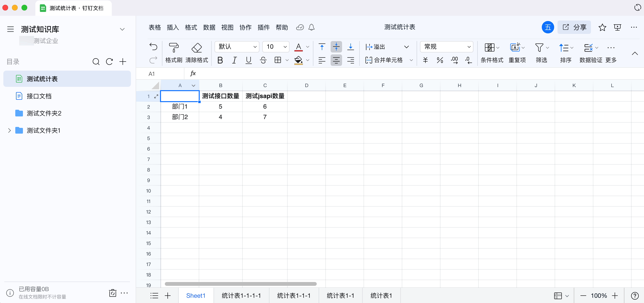Viewport: 644px width, 303px height.
Task: Click the star favorite icon
Action: 602,27
